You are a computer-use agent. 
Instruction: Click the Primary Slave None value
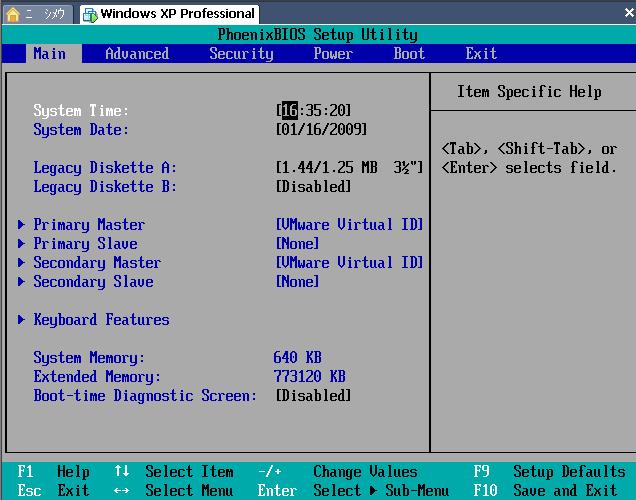(x=297, y=243)
